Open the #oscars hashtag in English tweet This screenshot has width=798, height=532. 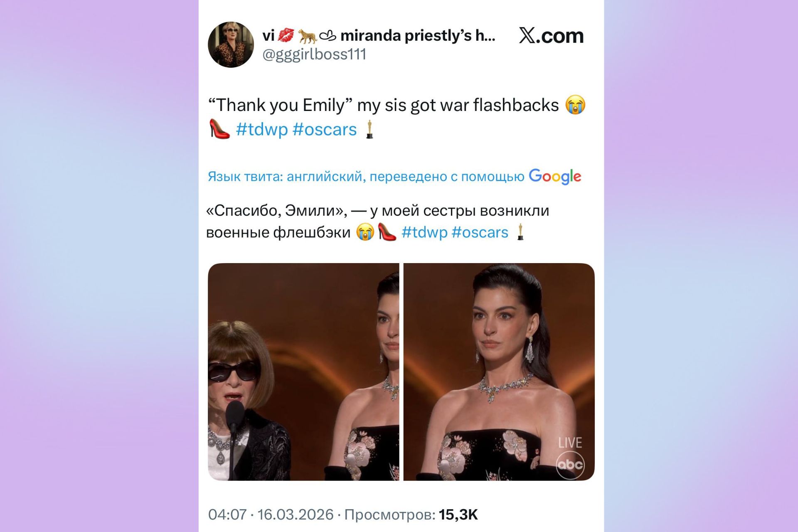pos(325,129)
